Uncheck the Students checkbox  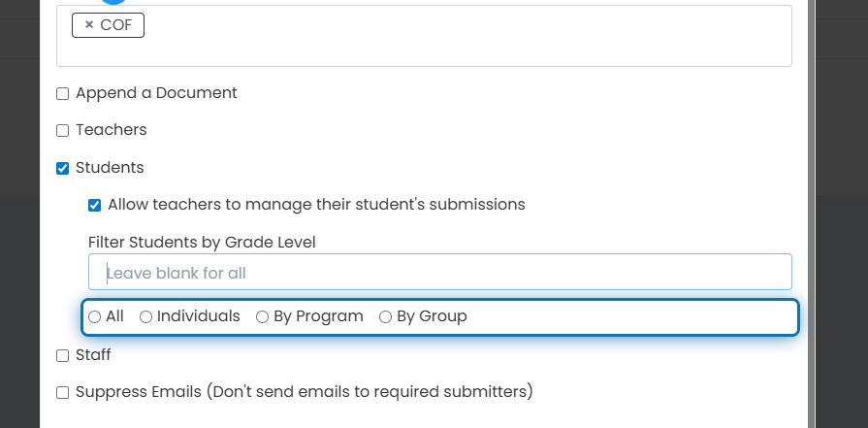[x=62, y=168]
